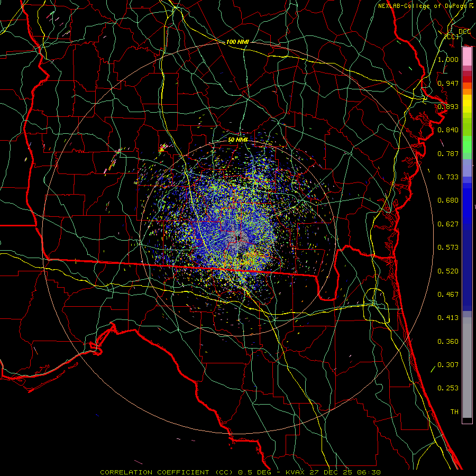Click the CORRELATION COEFFICIENT (CC) caption text
Viewport: 476px width, 476px height.
[x=168, y=472]
